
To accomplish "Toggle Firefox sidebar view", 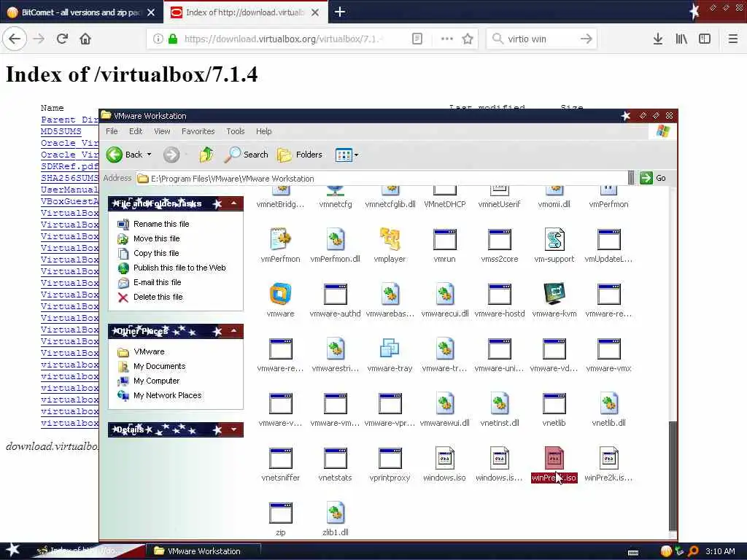I will tap(705, 39).
